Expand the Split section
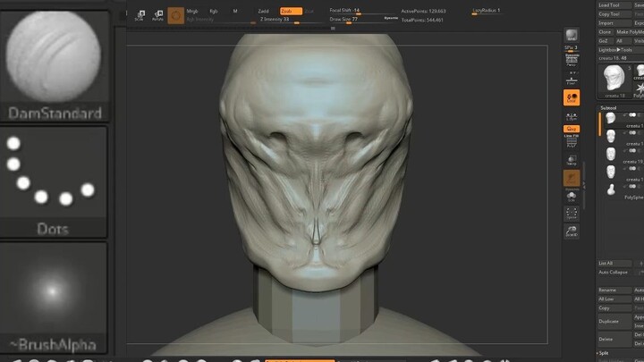Screen dimensions: 644x362 click(604, 353)
